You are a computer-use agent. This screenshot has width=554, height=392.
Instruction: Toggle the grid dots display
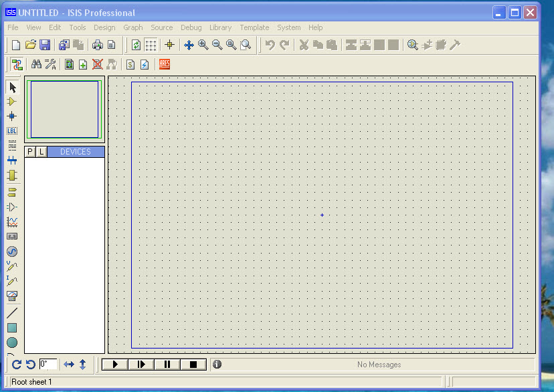click(x=151, y=45)
